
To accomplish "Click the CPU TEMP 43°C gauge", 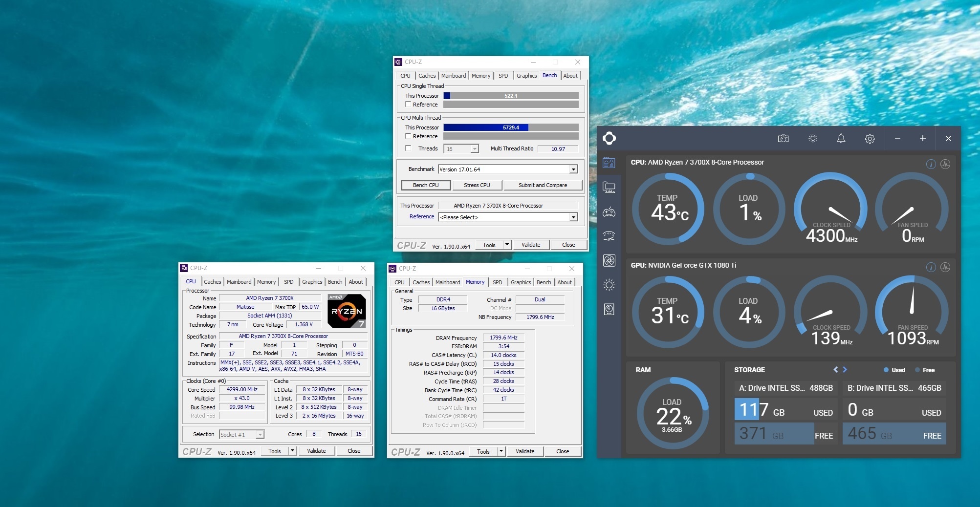I will pyautogui.click(x=668, y=209).
